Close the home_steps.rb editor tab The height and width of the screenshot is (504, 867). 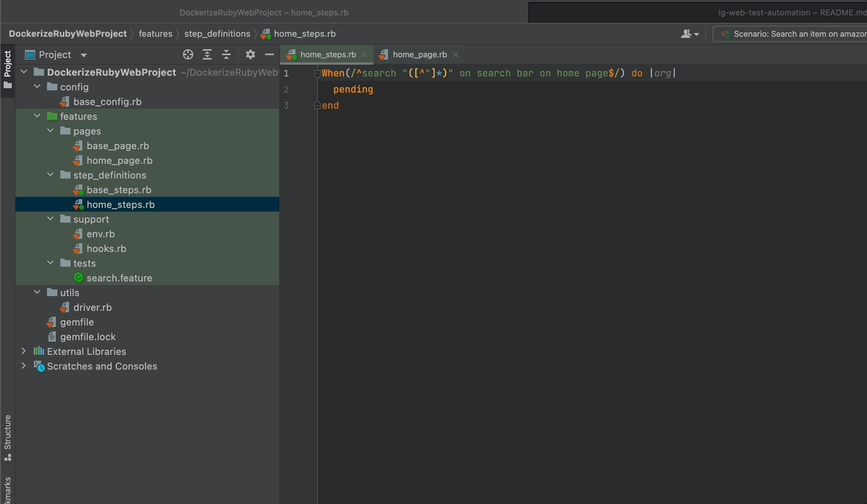click(x=364, y=54)
